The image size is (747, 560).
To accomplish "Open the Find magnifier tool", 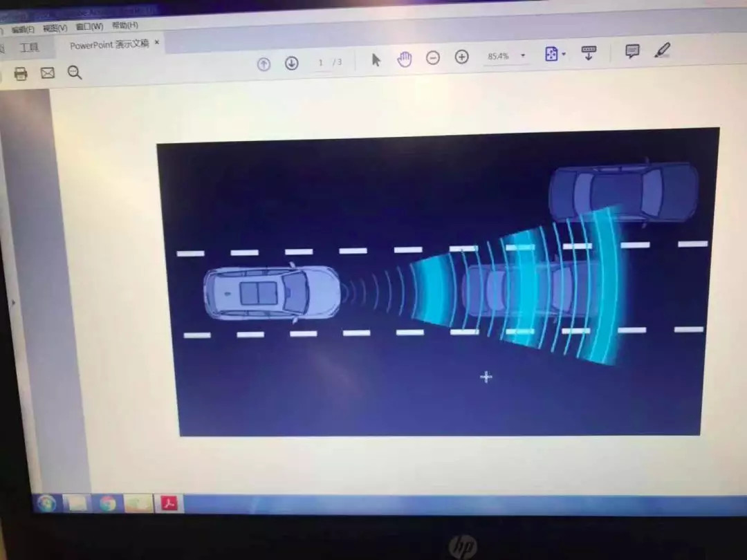I will coord(75,73).
